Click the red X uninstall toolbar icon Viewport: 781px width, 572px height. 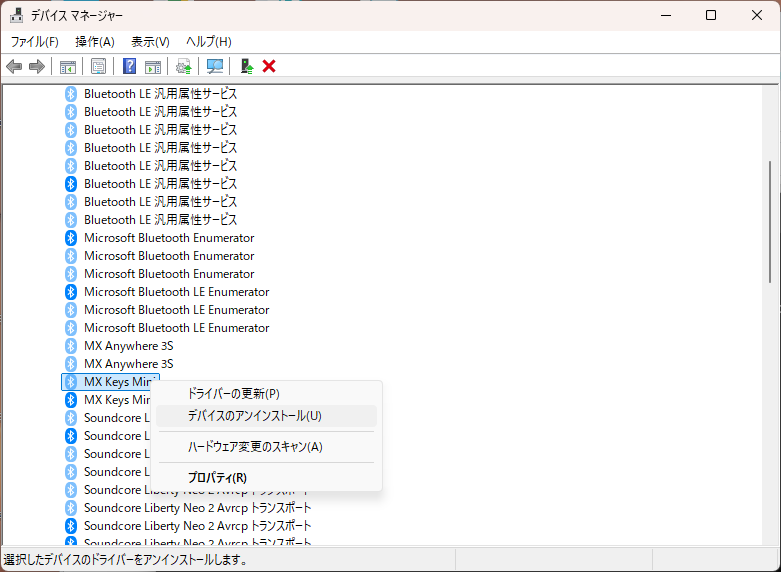[x=269, y=66]
